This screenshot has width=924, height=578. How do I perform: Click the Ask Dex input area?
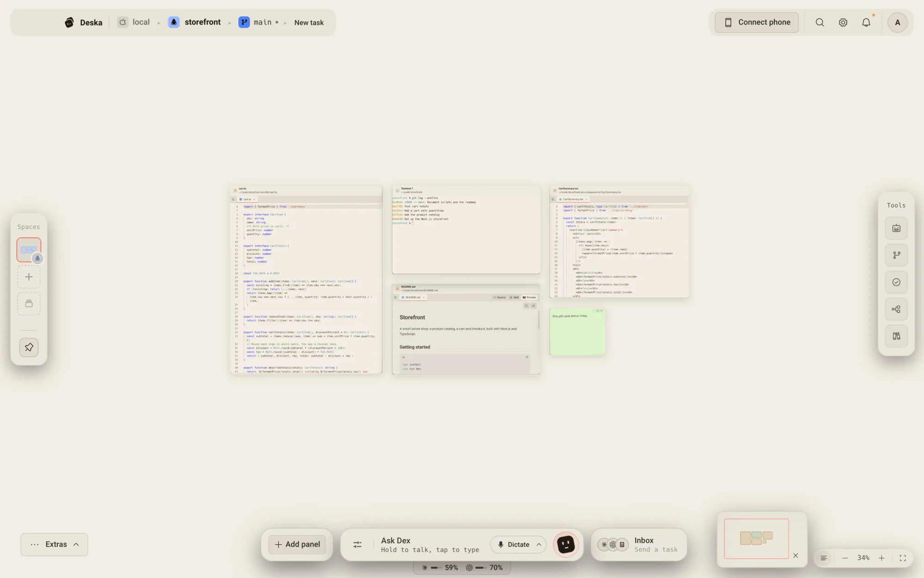point(430,545)
